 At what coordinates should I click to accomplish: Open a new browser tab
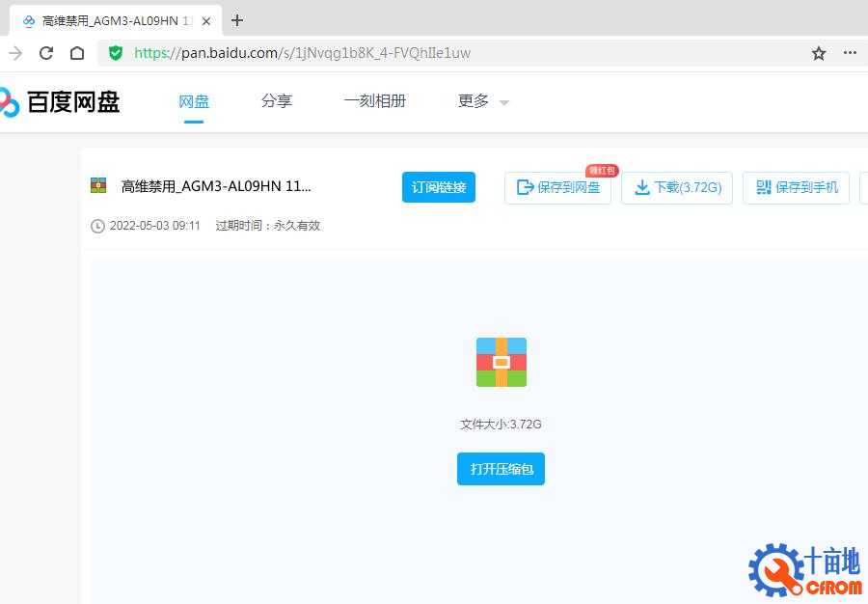237,20
